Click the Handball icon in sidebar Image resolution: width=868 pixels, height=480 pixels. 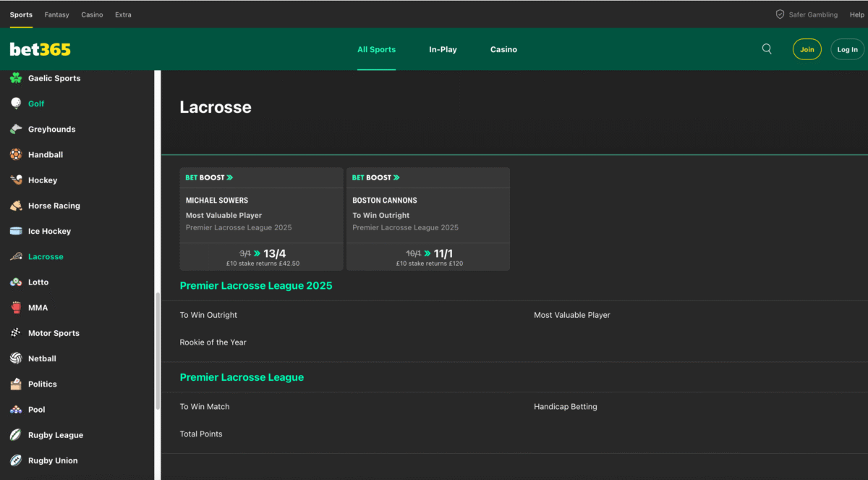[x=16, y=154]
